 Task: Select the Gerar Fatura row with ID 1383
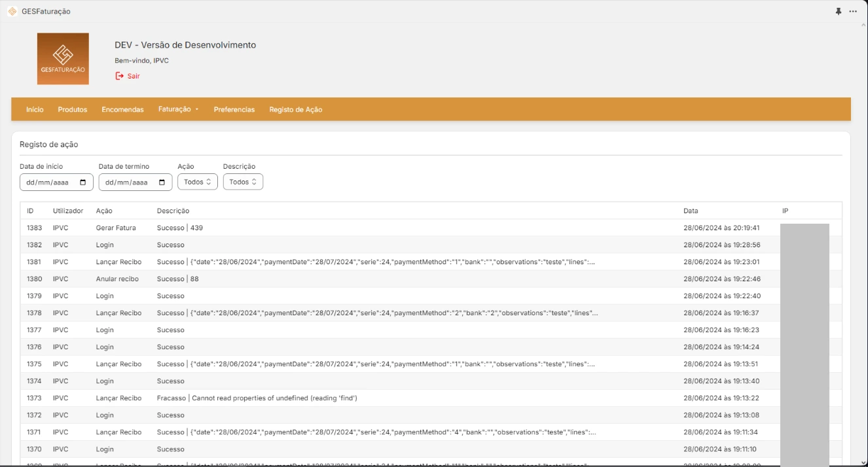(x=262, y=228)
